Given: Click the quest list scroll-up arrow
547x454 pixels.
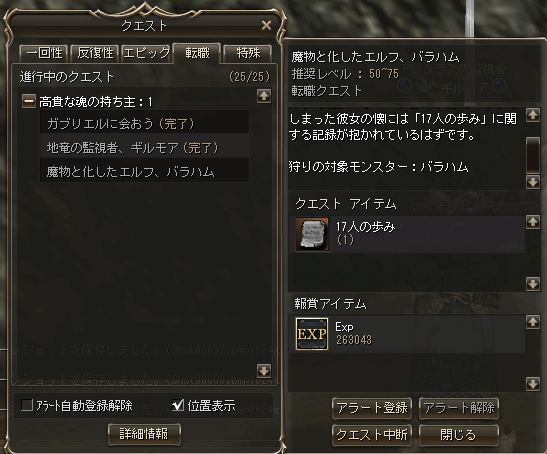Looking at the screenshot, I should [264, 96].
